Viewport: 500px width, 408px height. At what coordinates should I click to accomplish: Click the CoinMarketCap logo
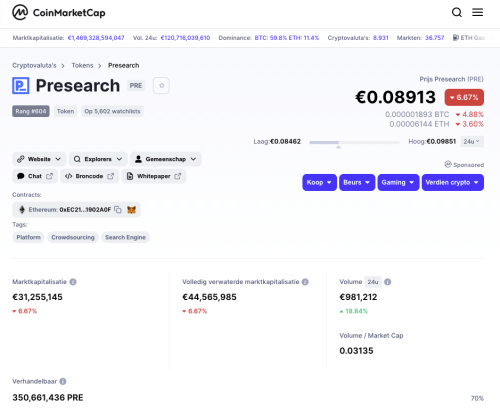tap(59, 13)
